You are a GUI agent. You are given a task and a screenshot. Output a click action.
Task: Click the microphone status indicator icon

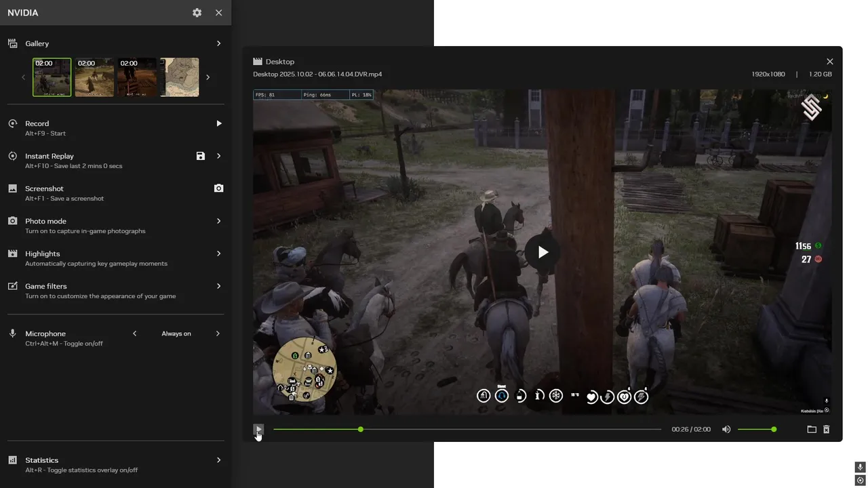pos(860,467)
